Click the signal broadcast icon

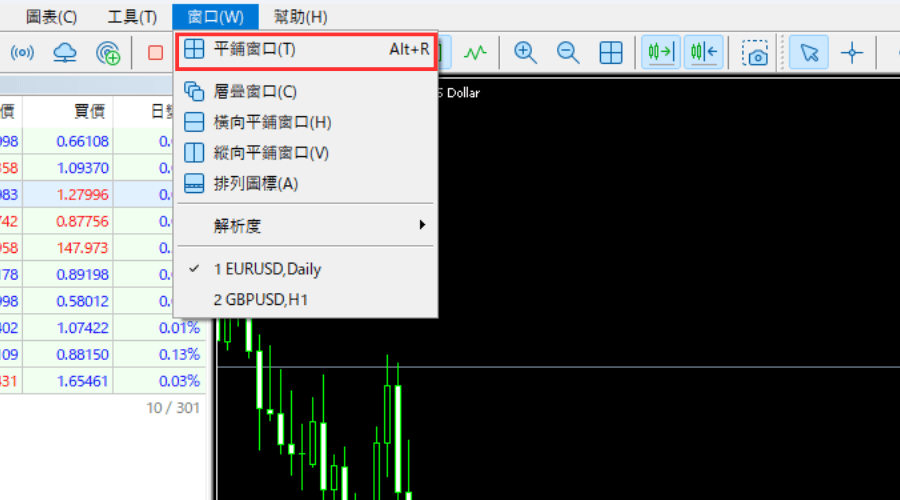22,52
